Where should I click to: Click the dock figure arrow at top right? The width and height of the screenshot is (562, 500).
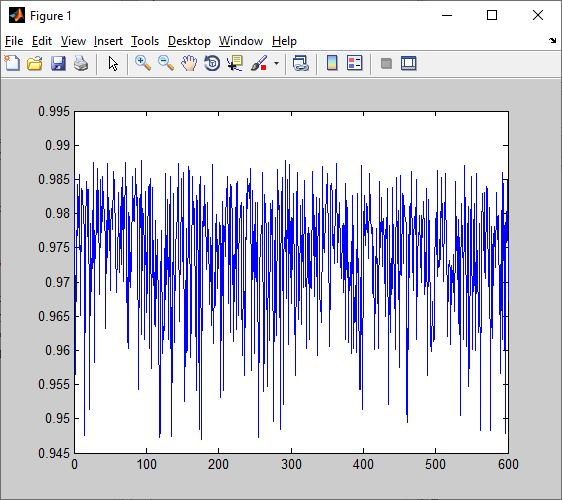(x=552, y=41)
